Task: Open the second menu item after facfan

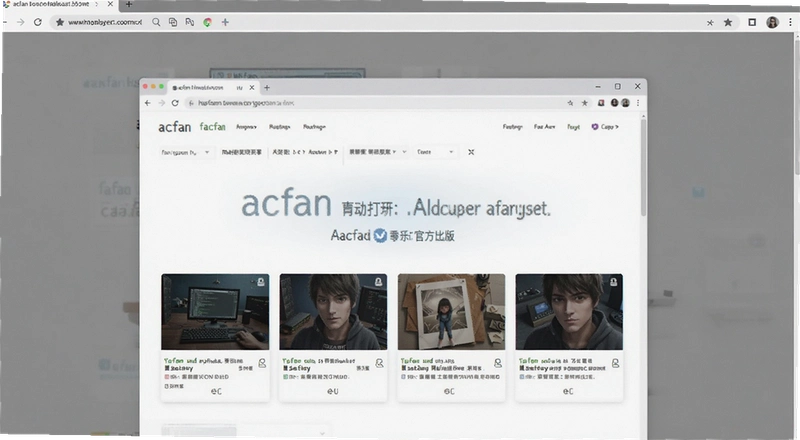Action: click(280, 127)
